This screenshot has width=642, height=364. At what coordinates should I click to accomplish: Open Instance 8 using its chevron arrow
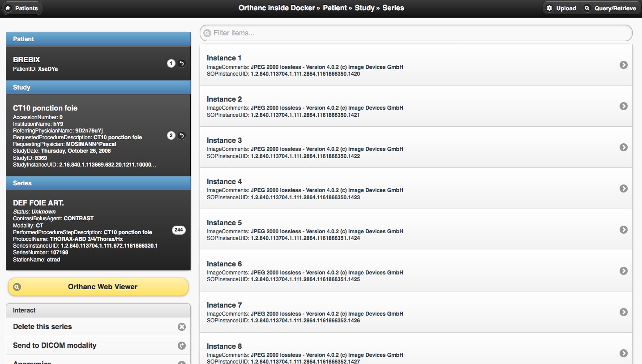tap(623, 353)
